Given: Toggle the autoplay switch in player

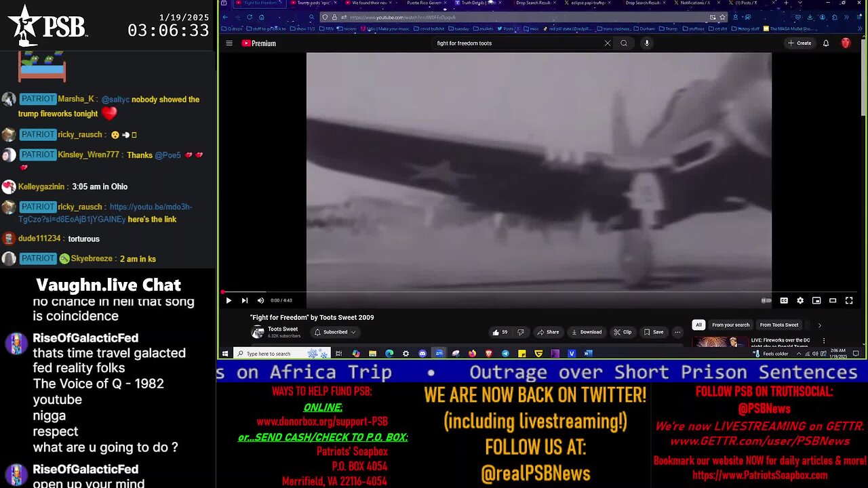Looking at the screenshot, I should (766, 300).
